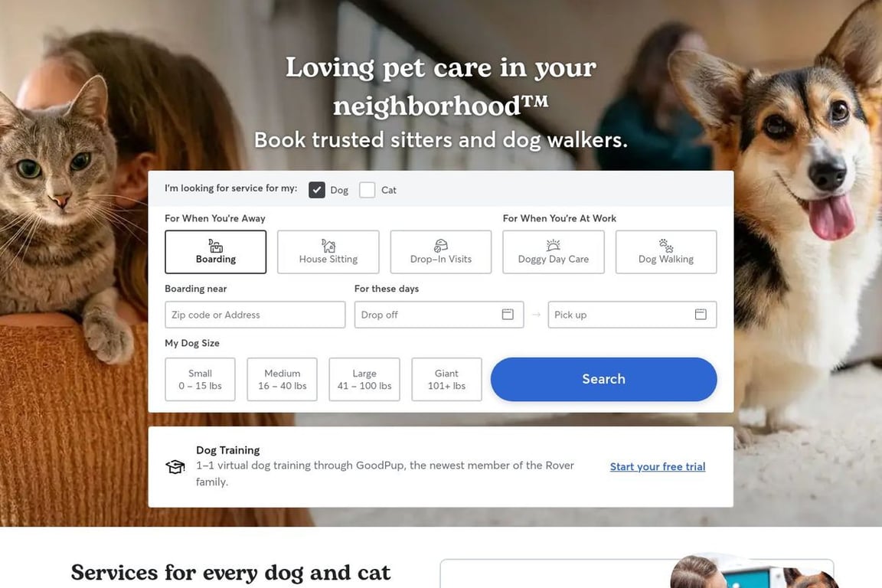Focus the Zip code or Address field

tap(255, 315)
